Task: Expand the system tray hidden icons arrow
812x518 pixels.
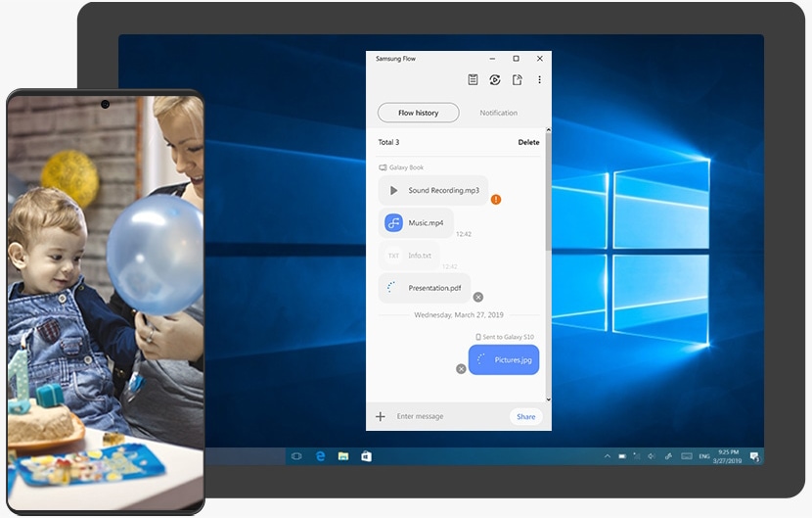Action: [607, 456]
